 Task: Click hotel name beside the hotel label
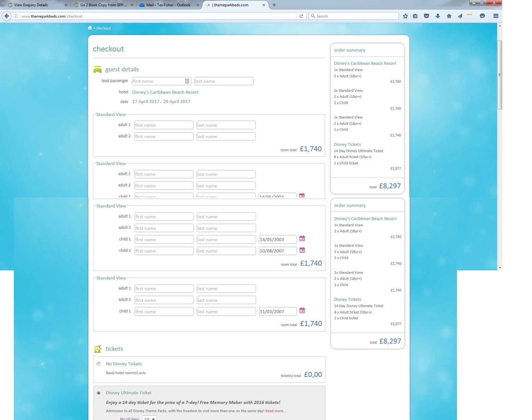tap(165, 92)
